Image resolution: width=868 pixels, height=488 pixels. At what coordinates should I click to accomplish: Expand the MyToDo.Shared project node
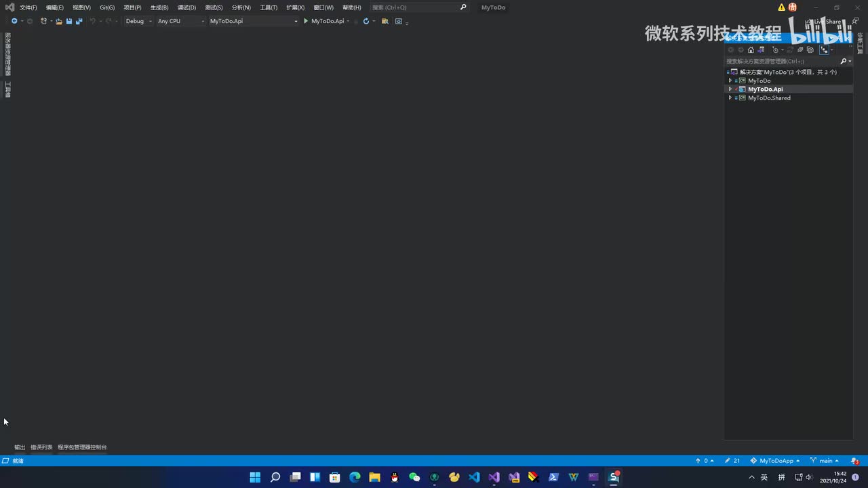(730, 98)
